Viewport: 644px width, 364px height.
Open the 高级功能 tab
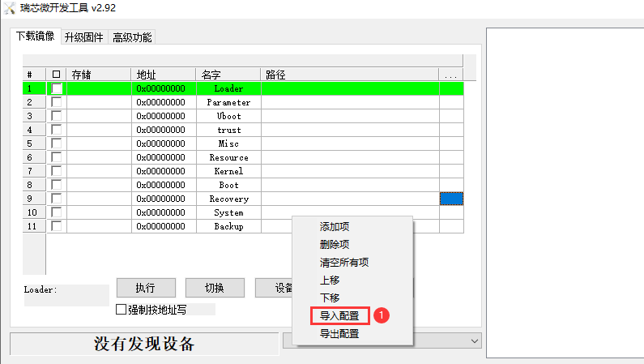pyautogui.click(x=132, y=37)
